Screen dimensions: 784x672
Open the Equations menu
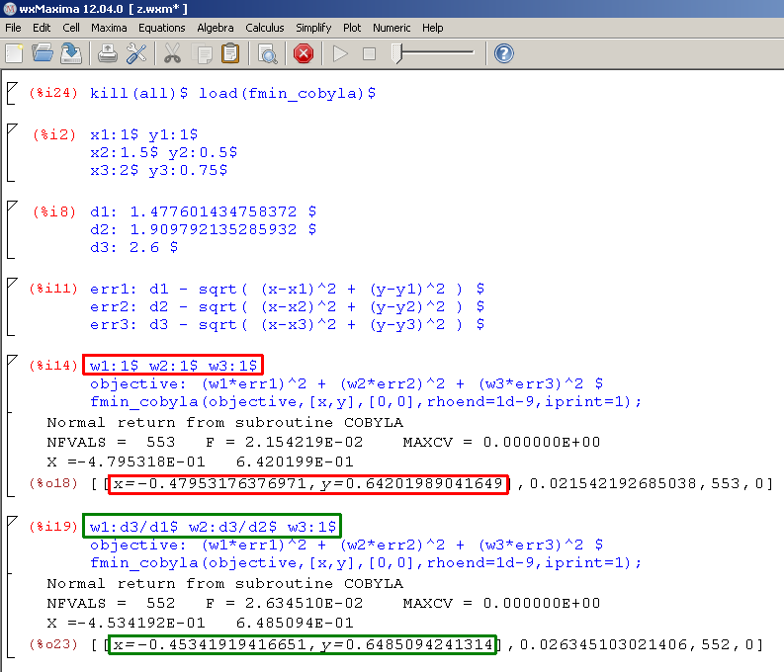coord(161,28)
